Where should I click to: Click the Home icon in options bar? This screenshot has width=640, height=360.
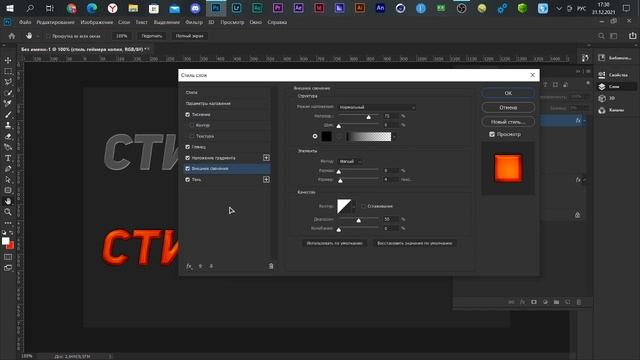point(12,36)
